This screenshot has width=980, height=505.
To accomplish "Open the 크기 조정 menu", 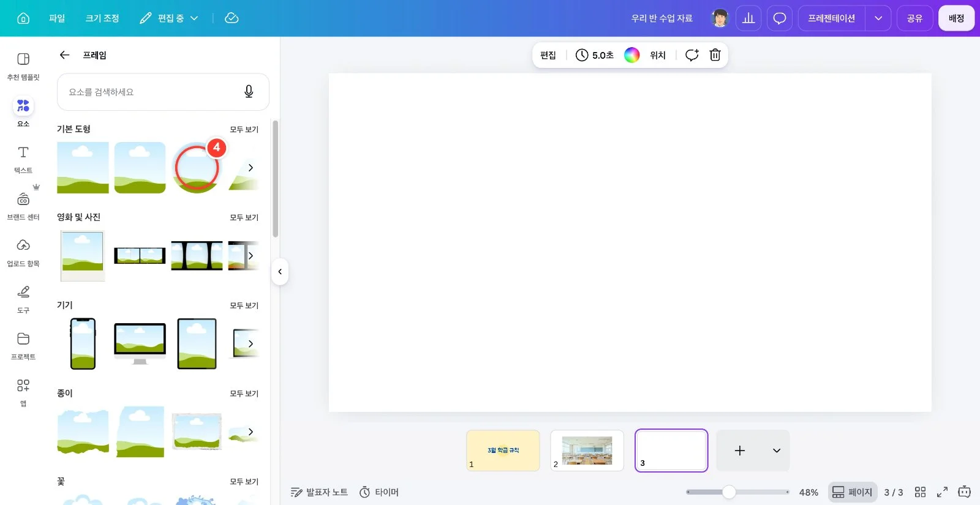I will point(102,18).
